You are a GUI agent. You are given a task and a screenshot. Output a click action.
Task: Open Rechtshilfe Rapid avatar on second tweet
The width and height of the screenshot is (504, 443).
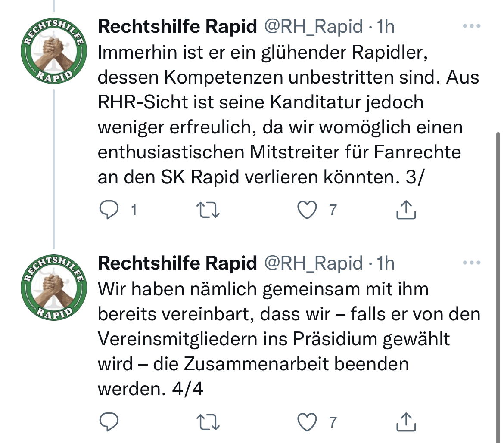coord(54,288)
